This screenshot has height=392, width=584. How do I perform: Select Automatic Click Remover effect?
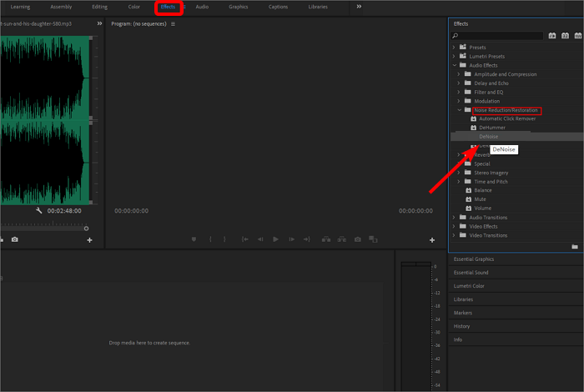click(x=507, y=118)
